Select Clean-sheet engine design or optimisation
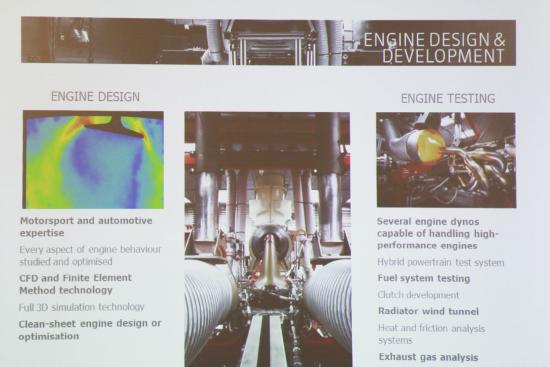Image resolution: width=550 pixels, height=367 pixels. pos(90,330)
